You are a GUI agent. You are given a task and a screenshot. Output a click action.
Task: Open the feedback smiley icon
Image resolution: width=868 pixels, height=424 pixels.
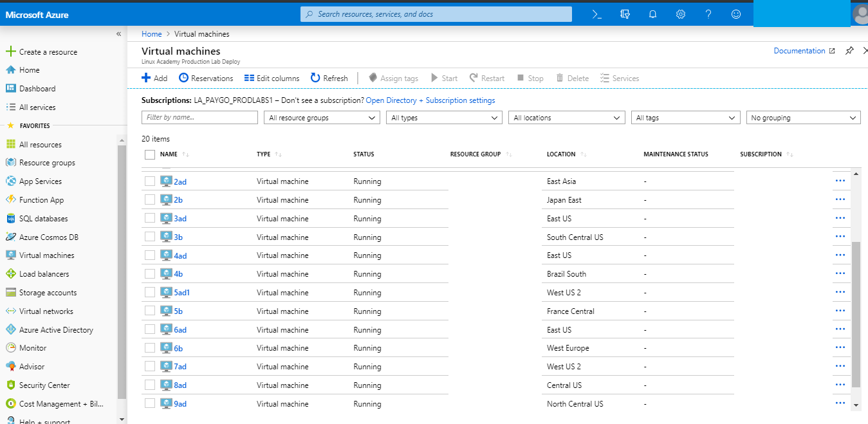click(x=736, y=14)
